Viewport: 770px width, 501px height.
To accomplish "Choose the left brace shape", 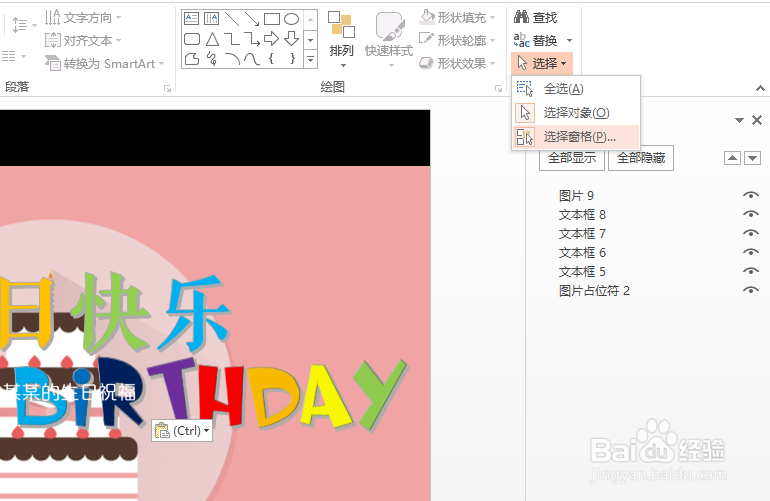I will (x=271, y=59).
